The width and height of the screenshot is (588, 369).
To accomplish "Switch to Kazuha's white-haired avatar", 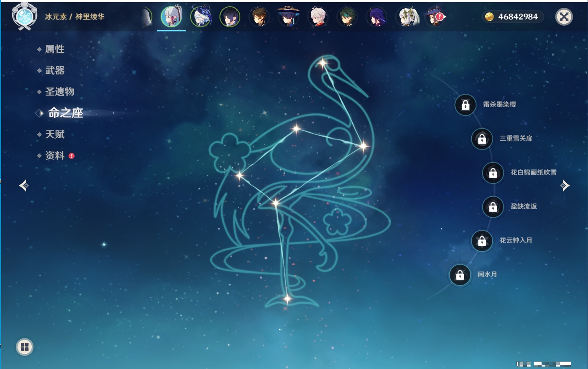I will [318, 17].
